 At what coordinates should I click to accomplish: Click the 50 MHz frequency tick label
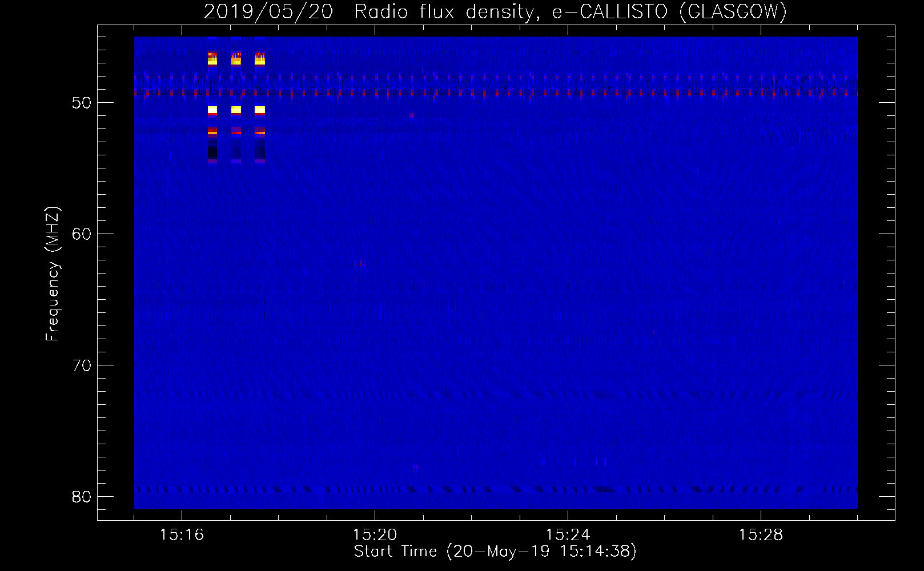tap(82, 103)
